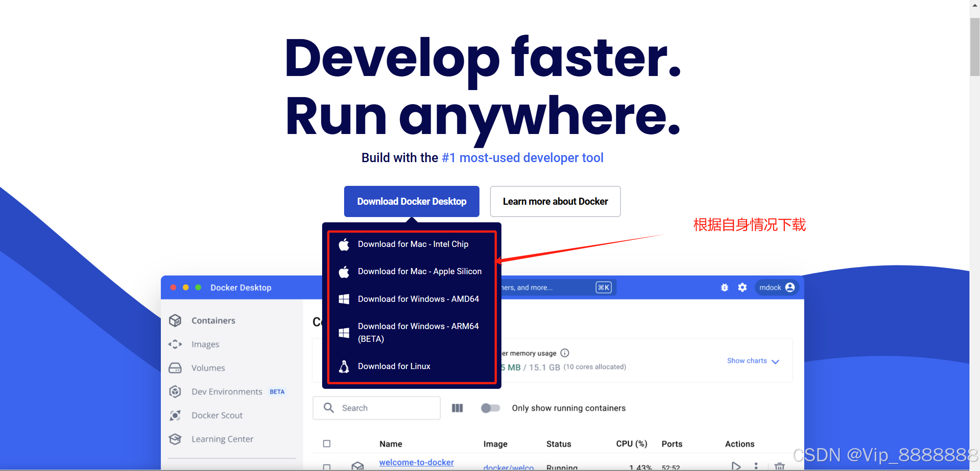
Task: Click the Image column header
Action: (x=495, y=444)
